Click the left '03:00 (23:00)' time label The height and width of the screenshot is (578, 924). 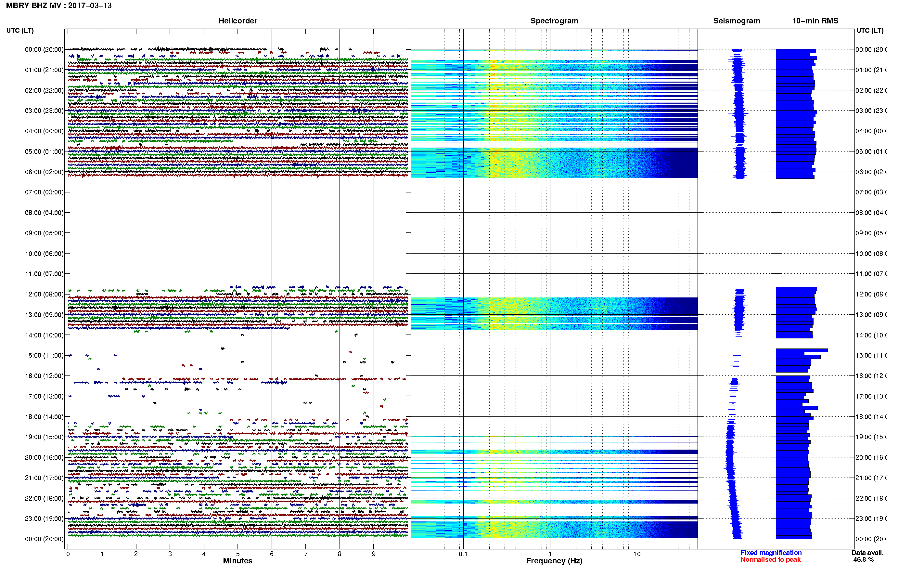[44, 111]
